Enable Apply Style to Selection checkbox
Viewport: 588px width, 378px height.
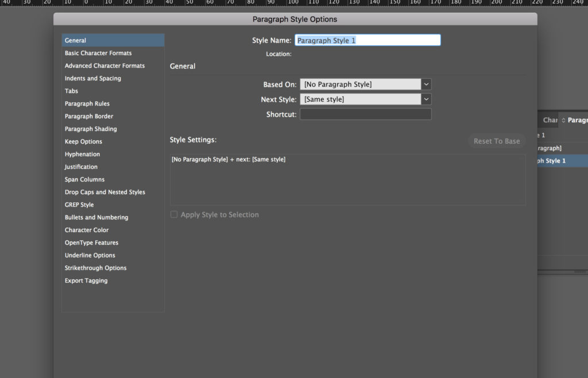(x=174, y=215)
